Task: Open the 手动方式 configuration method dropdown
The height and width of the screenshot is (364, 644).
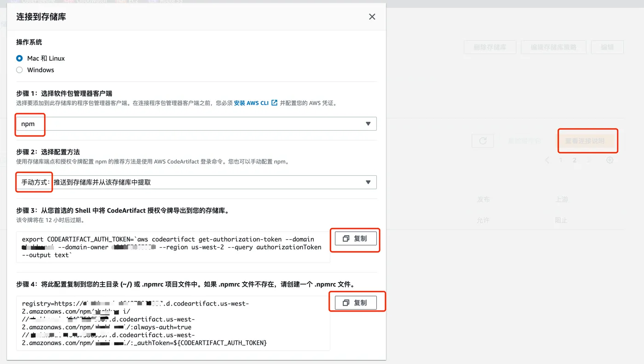Action: click(x=196, y=182)
